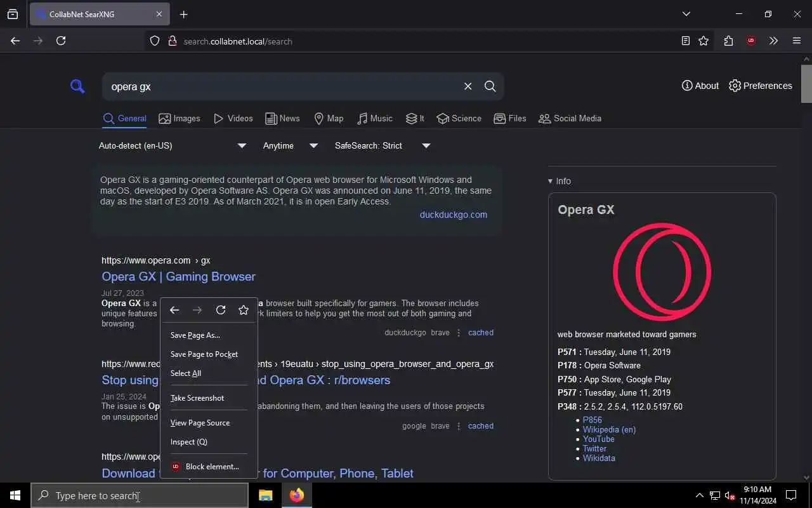Viewport: 812px width, 508px height.
Task: Open the YouTube infobox link
Action: tap(598, 439)
